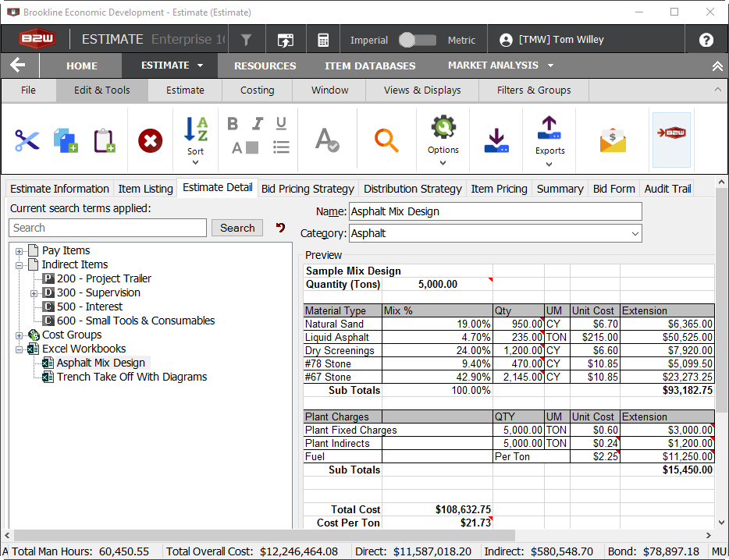Click the horizontal scrollbar
This screenshot has width=729, height=560.
(264, 535)
